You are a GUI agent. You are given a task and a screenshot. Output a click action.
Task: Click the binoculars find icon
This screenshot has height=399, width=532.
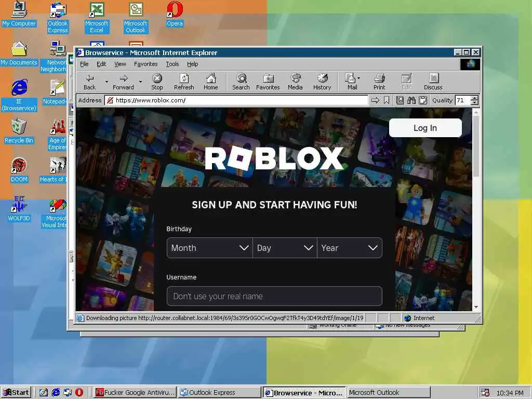(411, 100)
